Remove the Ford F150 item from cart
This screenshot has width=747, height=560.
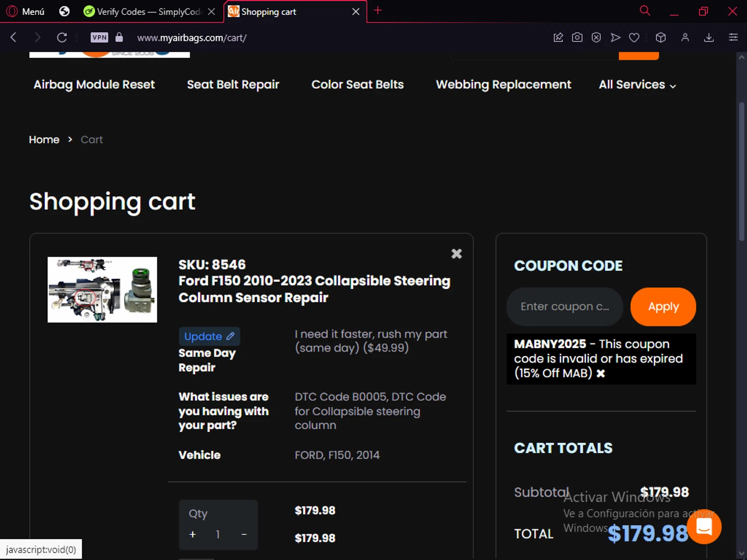coord(457,254)
